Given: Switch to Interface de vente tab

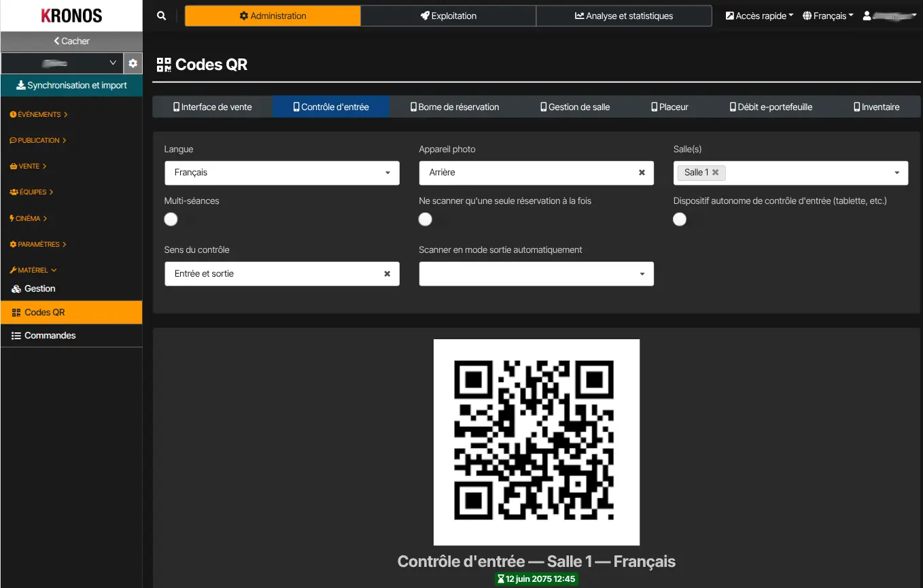Looking at the screenshot, I should point(213,107).
